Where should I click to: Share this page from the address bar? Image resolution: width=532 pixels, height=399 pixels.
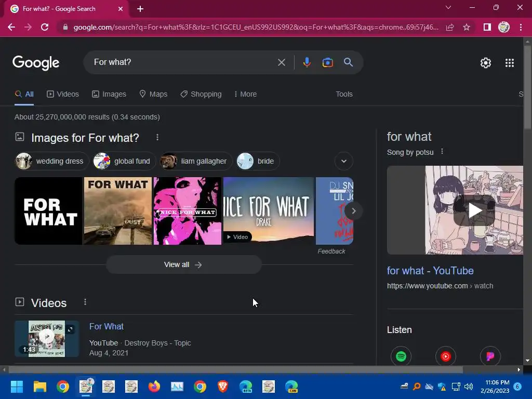point(450,27)
